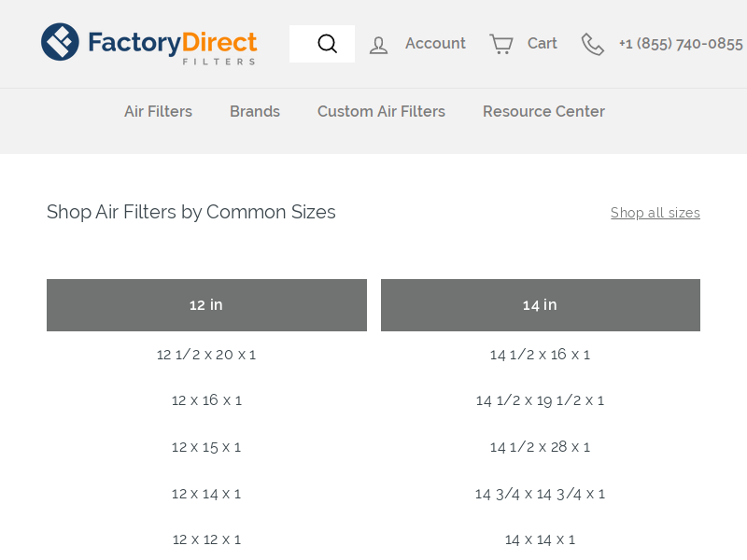Open the Custom Air Filters menu
747x560 pixels.
381,111
